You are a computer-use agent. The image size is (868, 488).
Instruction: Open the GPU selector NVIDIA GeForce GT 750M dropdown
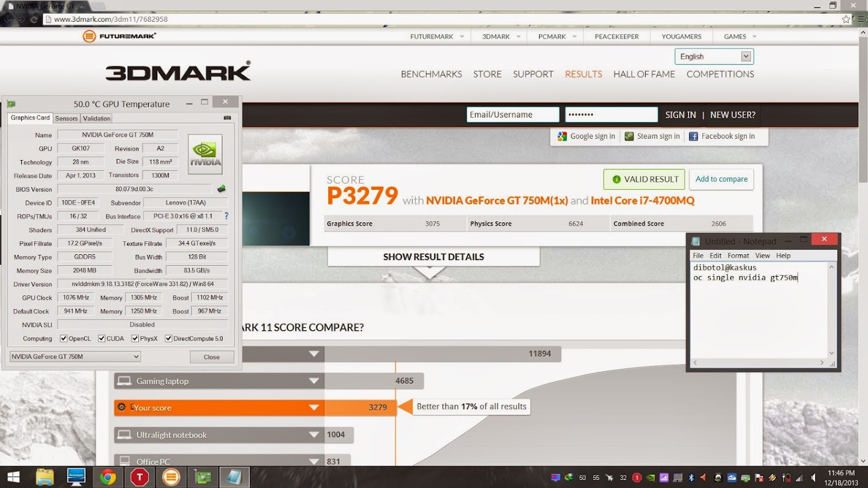[x=75, y=357]
